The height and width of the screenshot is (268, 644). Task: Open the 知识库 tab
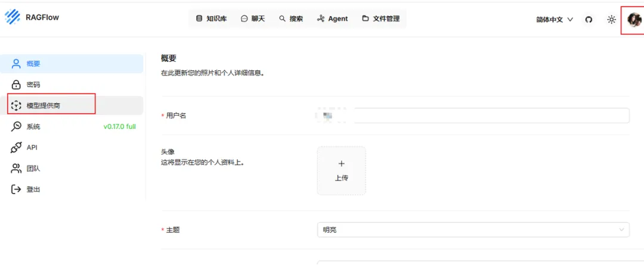[211, 18]
